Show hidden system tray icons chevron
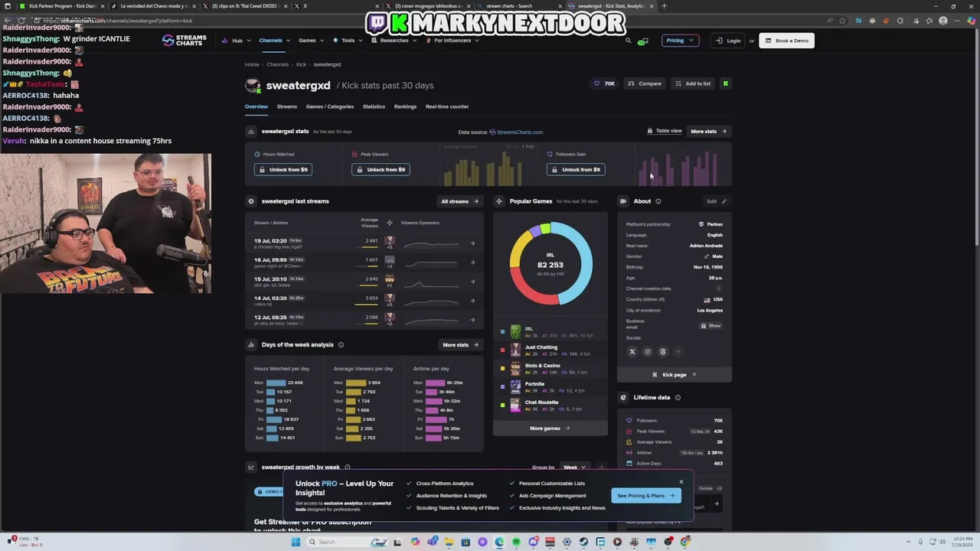The height and width of the screenshot is (551, 980). (909, 542)
